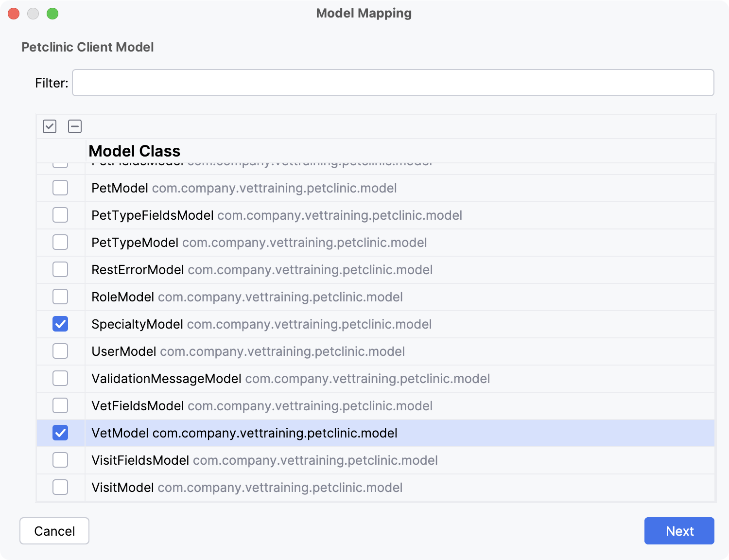Click the Model Class column header

135,151
